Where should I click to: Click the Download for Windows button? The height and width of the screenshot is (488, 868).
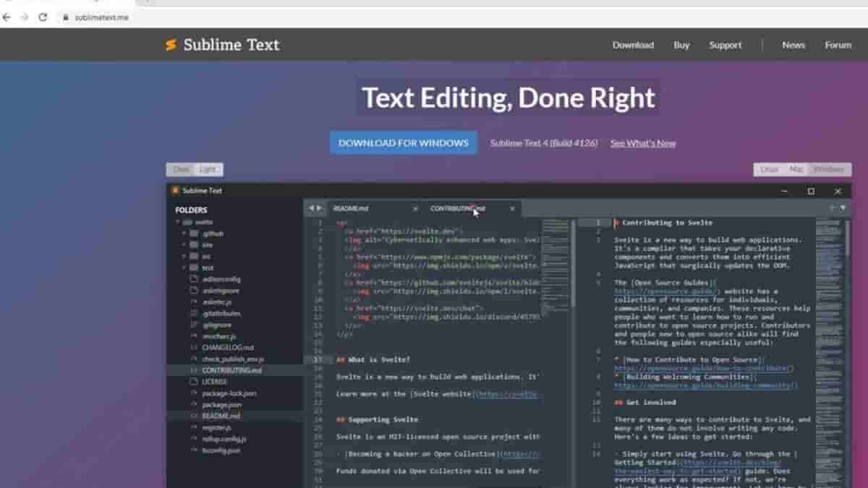tap(403, 142)
